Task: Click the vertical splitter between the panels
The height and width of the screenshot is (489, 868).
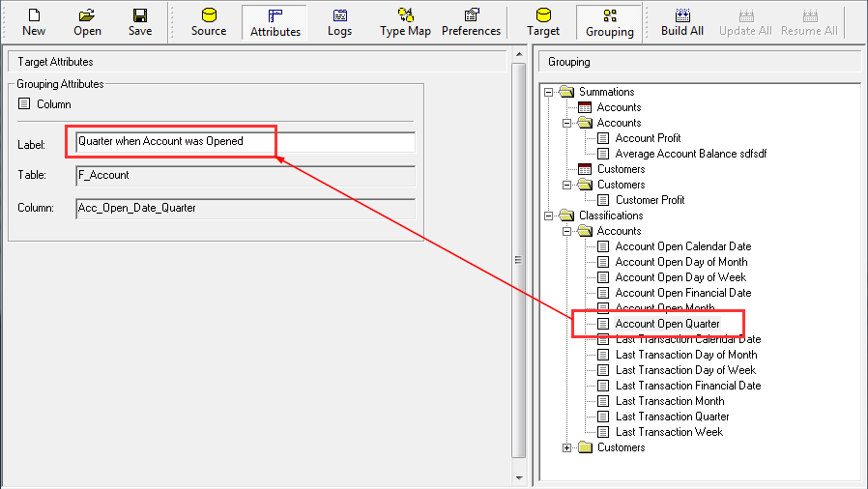Action: (518, 259)
